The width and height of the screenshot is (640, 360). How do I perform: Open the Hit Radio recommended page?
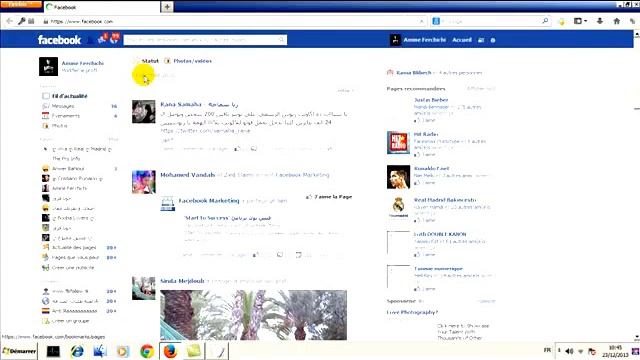tap(426, 134)
